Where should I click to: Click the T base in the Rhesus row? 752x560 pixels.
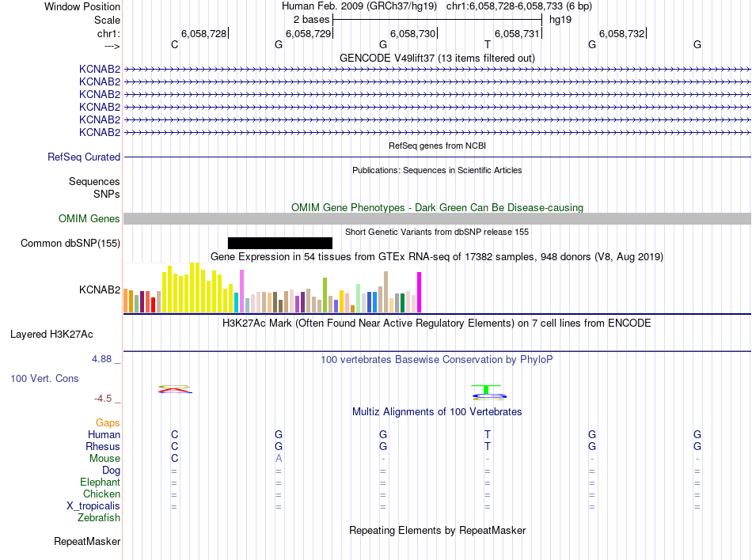[488, 446]
